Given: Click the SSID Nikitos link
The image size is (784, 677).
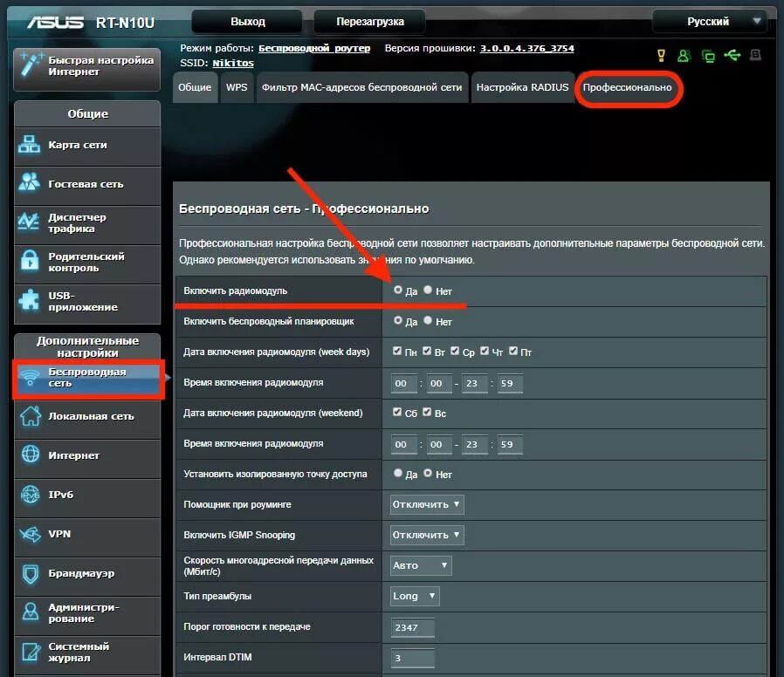Looking at the screenshot, I should 233,64.
